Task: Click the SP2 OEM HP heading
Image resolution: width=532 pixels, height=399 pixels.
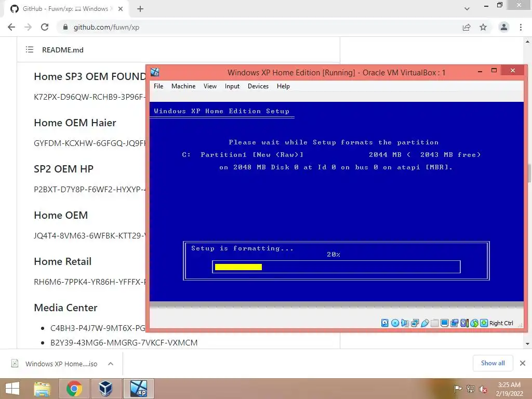Action: click(x=63, y=169)
